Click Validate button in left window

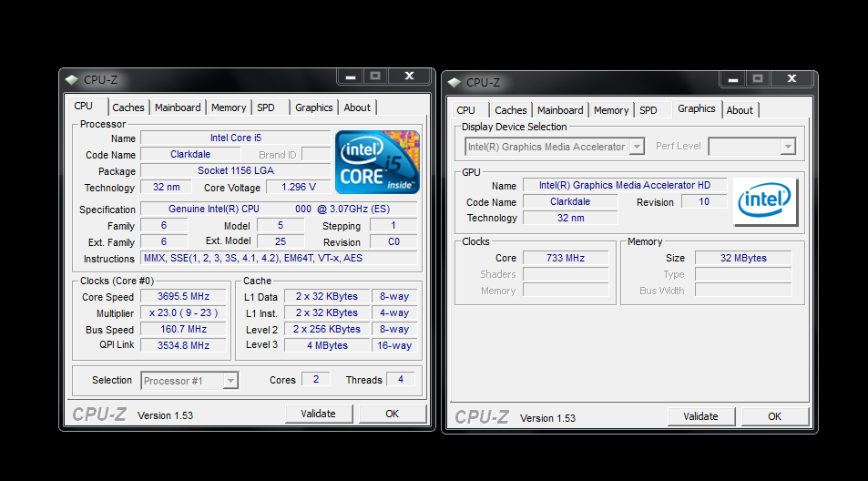coord(318,414)
